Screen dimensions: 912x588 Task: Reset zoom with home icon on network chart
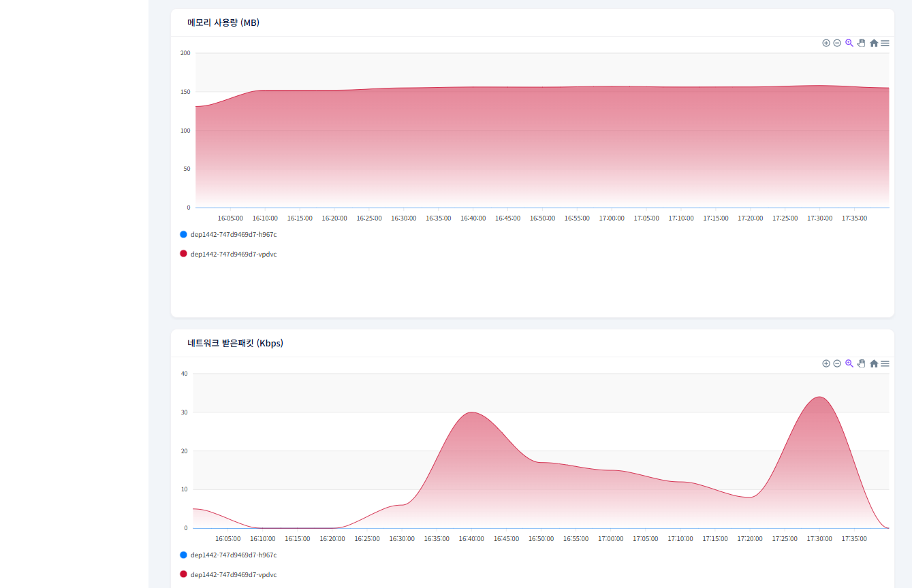874,363
